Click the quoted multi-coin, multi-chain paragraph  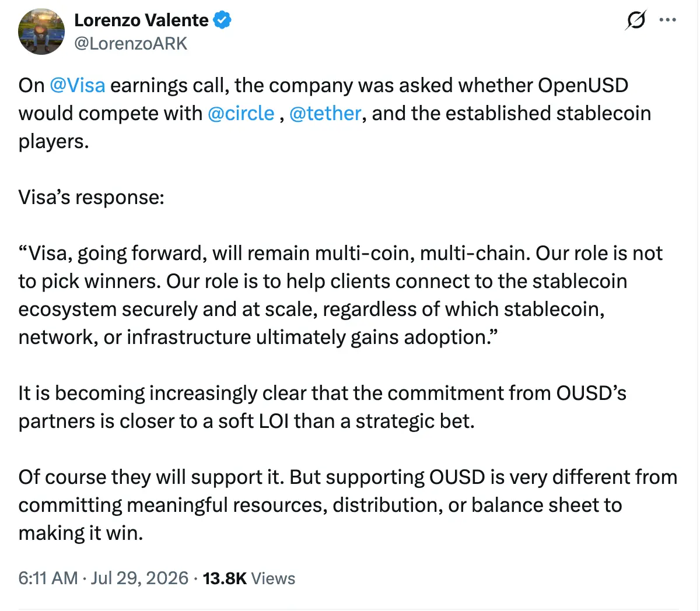[341, 295]
